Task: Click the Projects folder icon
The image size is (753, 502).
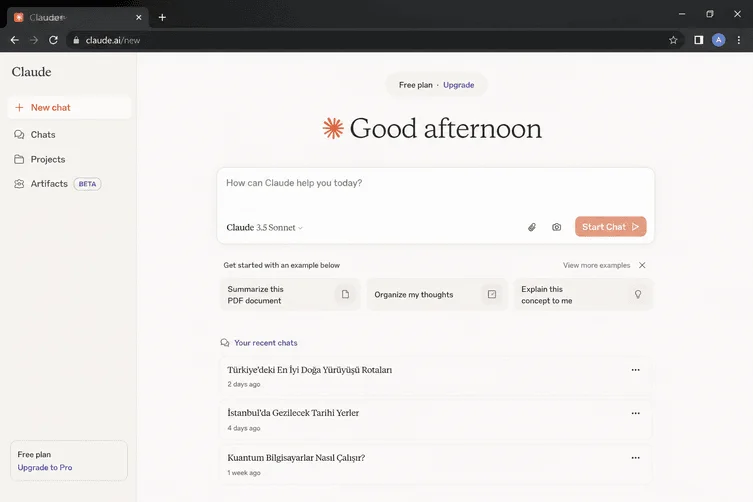Action: point(19,159)
